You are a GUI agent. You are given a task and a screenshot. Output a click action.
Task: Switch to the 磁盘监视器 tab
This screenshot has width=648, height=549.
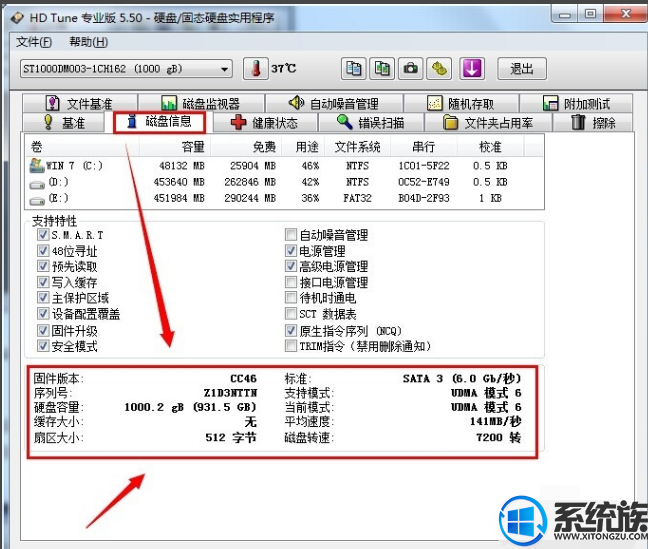(201, 103)
